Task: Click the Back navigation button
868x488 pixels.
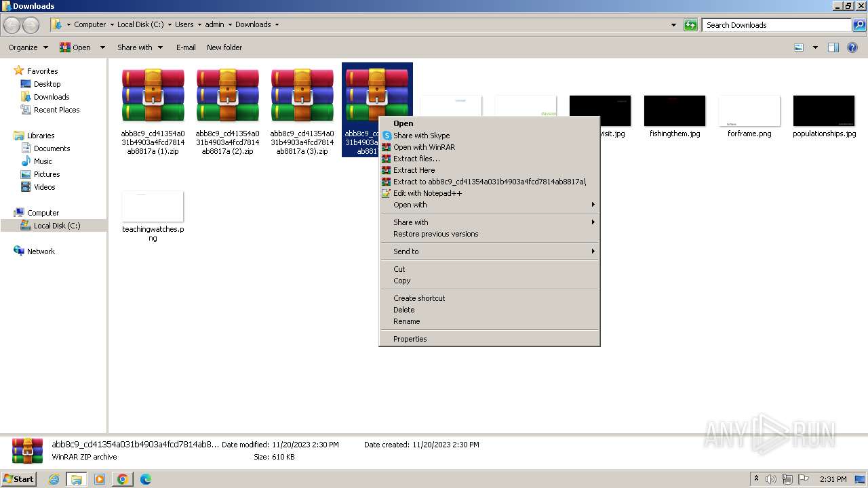Action: (x=12, y=25)
